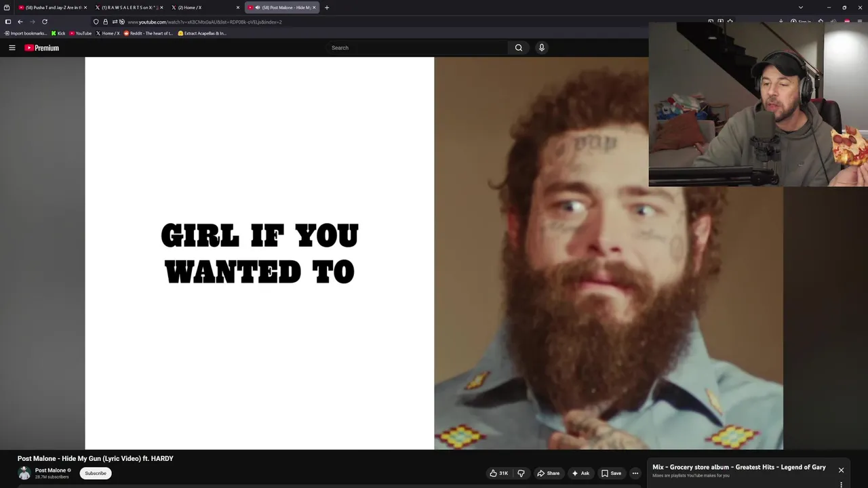868x488 pixels.
Task: Click the YouTube Premium logo
Action: 41,47
